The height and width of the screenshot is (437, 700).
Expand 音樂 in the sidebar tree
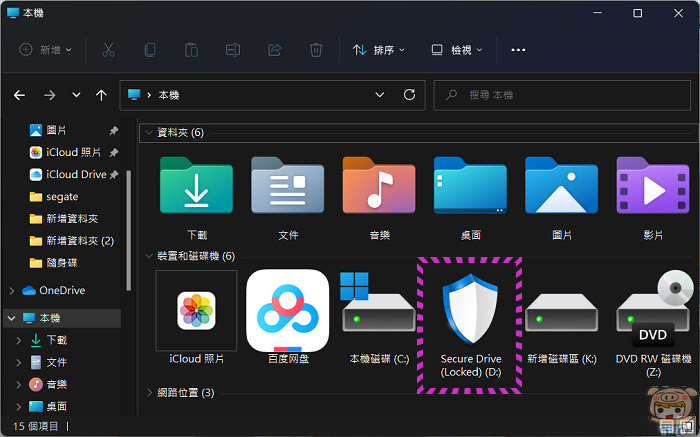(19, 384)
